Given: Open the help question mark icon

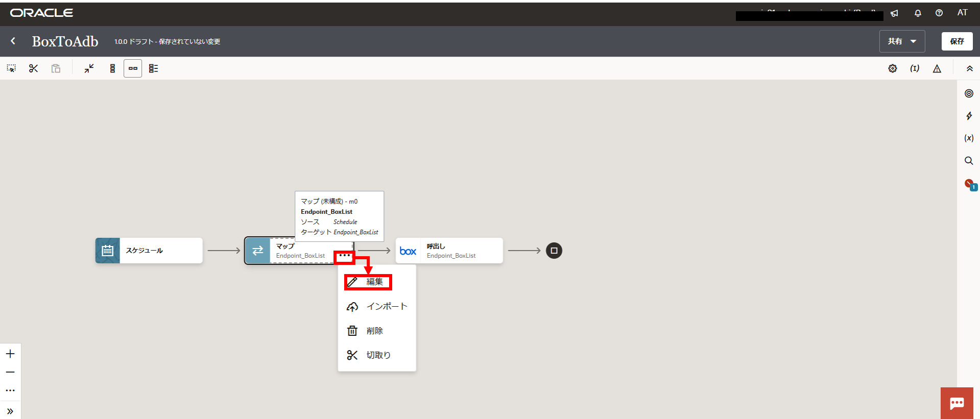Looking at the screenshot, I should (939, 13).
